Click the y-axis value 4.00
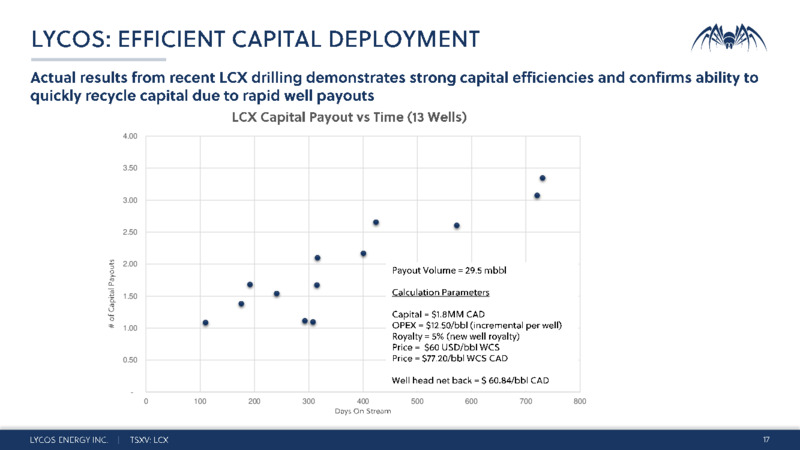This screenshot has width=800, height=450. click(x=130, y=136)
